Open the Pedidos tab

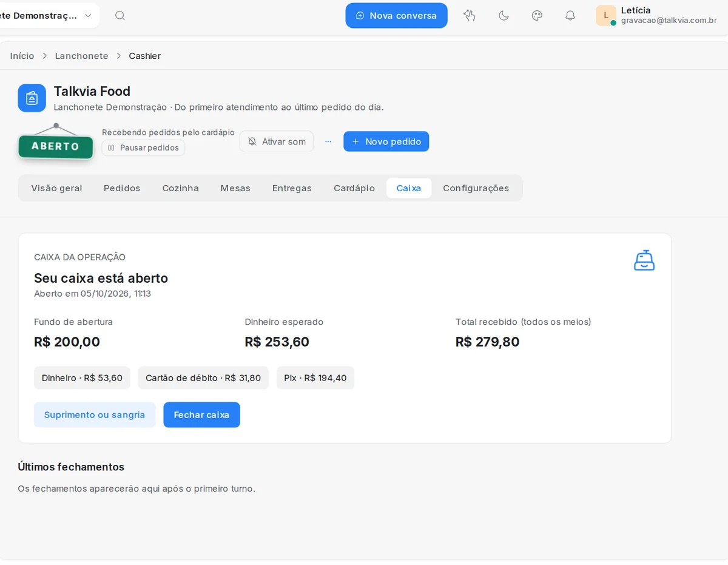tap(122, 188)
